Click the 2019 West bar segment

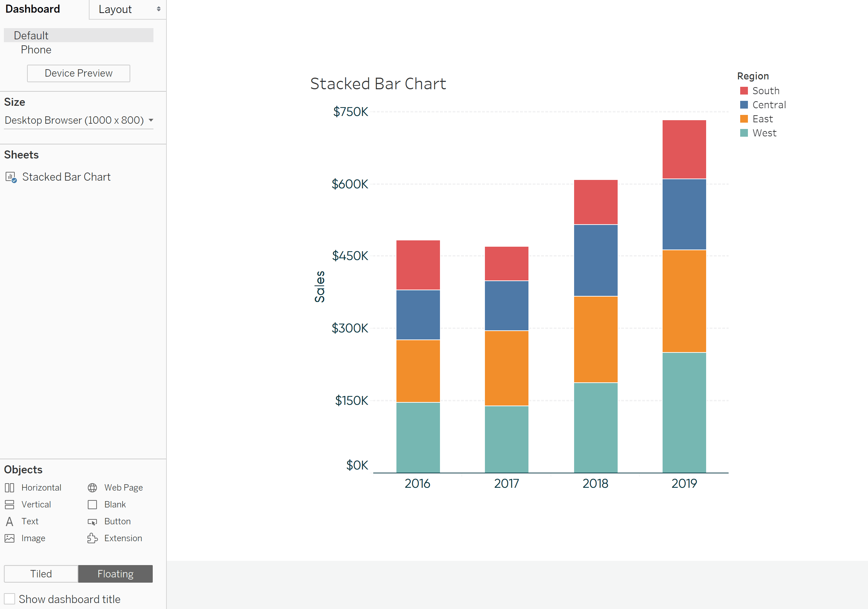[684, 412]
